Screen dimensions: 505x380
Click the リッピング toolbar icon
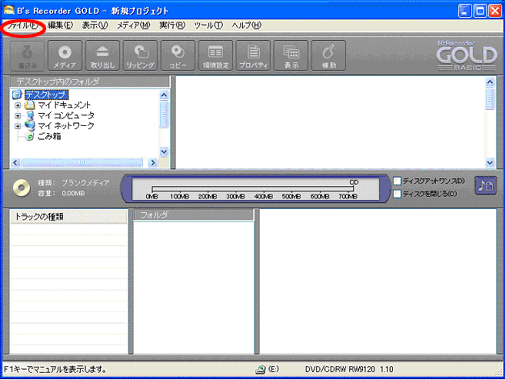pos(140,56)
